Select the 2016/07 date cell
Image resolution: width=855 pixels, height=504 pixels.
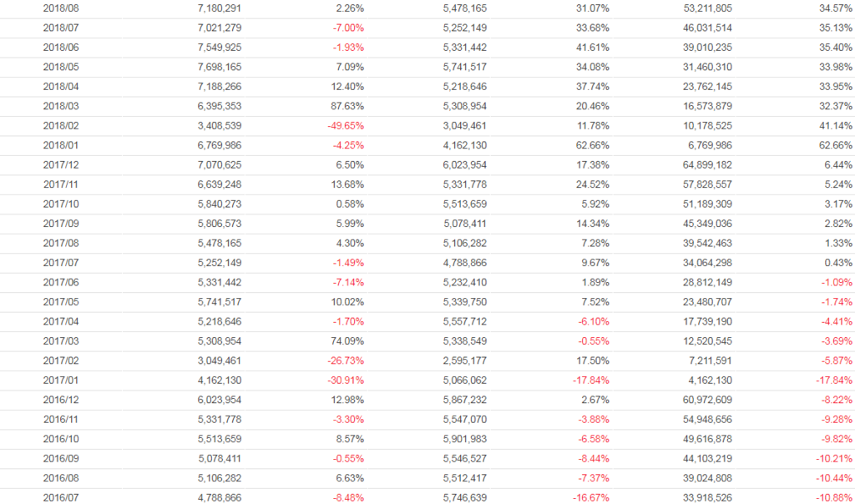60,498
